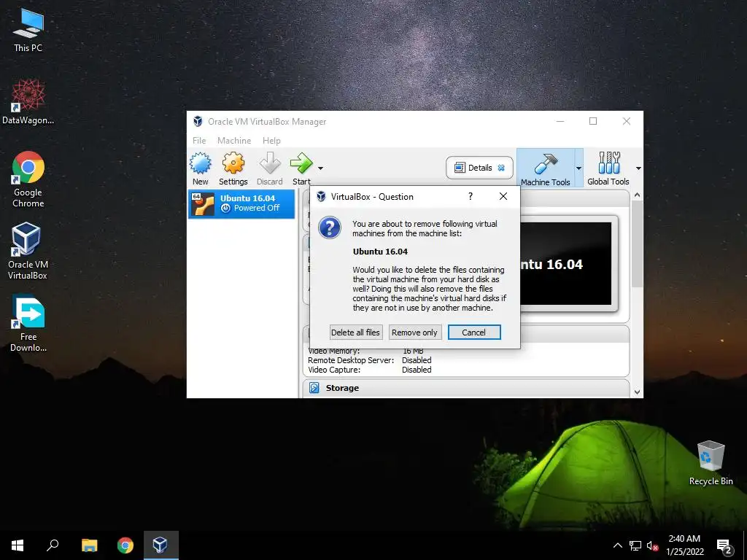This screenshot has height=560, width=747.
Task: Select Oracle VM VirtualBox desktop shortcut
Action: coord(28,251)
